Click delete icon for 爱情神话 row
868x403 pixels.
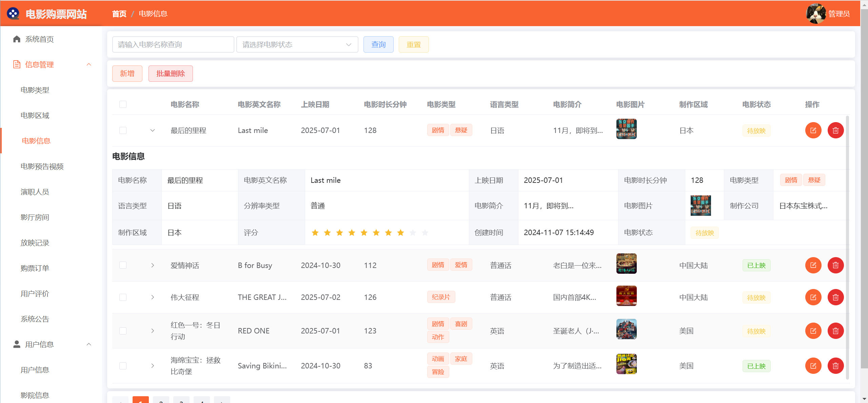point(835,265)
